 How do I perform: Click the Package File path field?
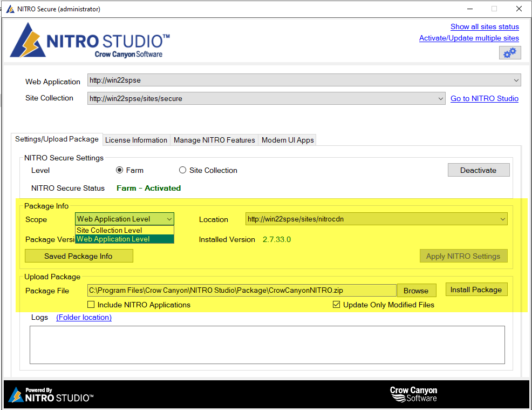coord(242,291)
